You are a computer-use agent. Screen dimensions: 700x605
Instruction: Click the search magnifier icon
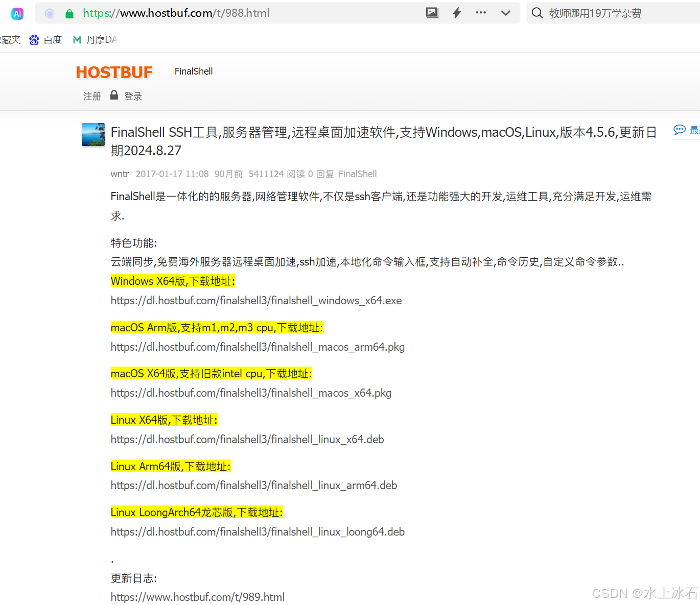click(537, 13)
